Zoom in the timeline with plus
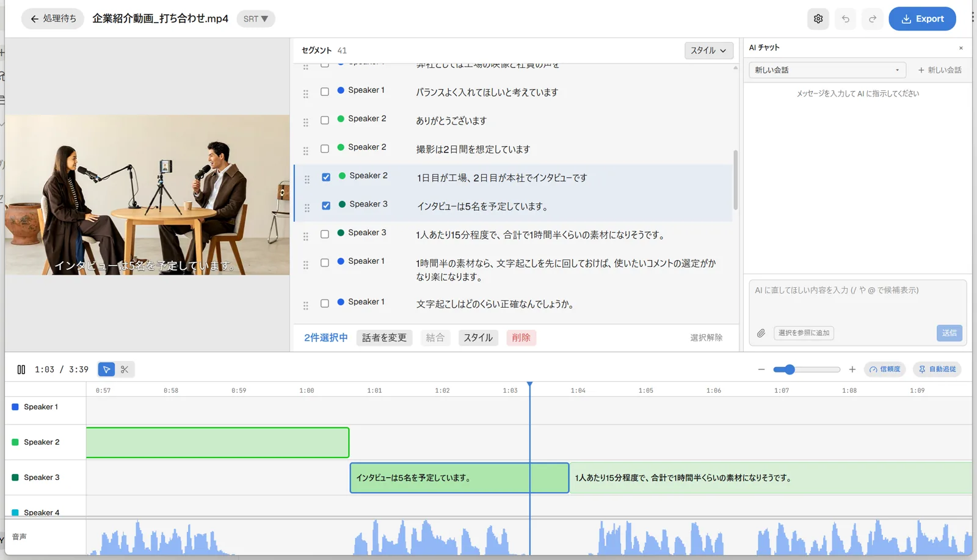Viewport: 977px width, 560px height. [x=852, y=369]
